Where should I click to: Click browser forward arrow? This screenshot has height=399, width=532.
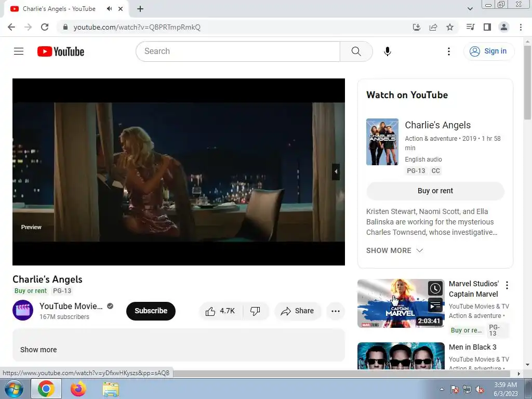[28, 27]
